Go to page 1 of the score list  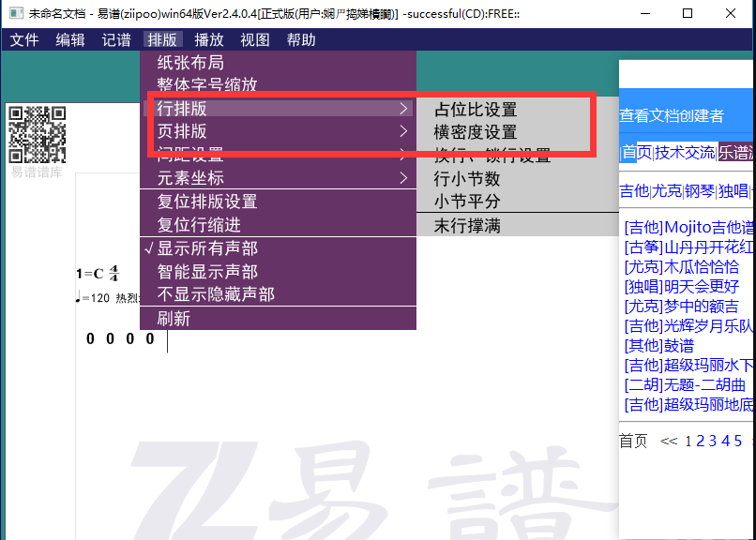(688, 441)
